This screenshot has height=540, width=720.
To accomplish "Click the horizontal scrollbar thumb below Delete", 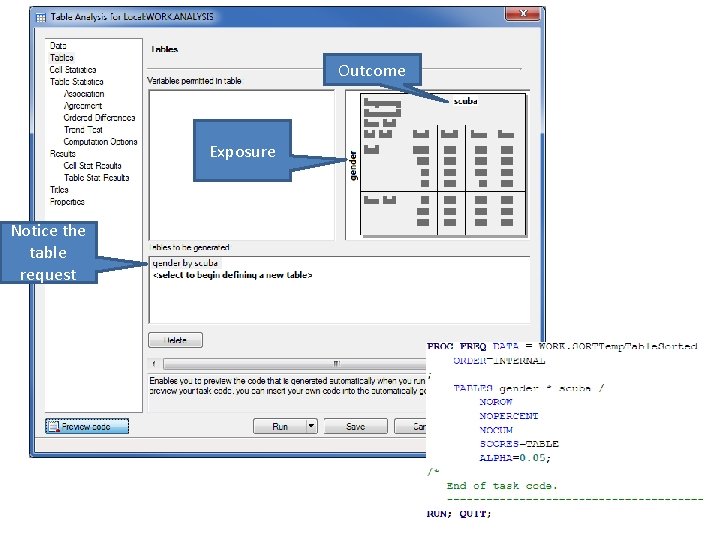I will [x=294, y=364].
